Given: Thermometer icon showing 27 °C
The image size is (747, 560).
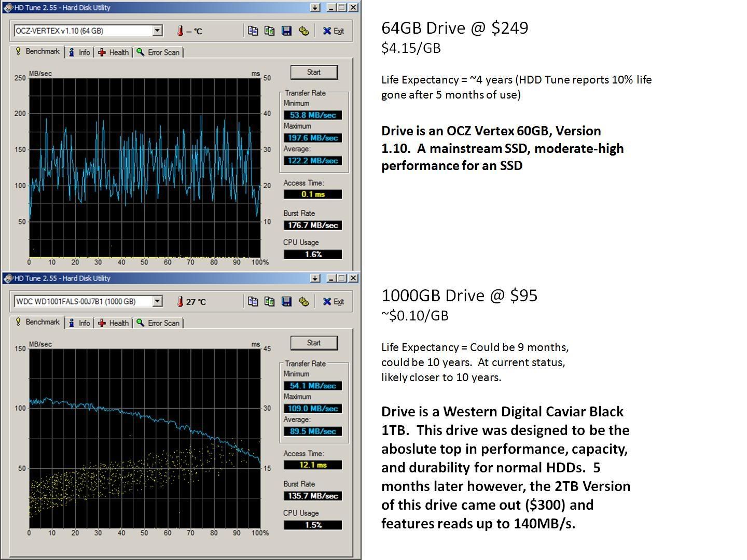Looking at the screenshot, I should pos(180,302).
